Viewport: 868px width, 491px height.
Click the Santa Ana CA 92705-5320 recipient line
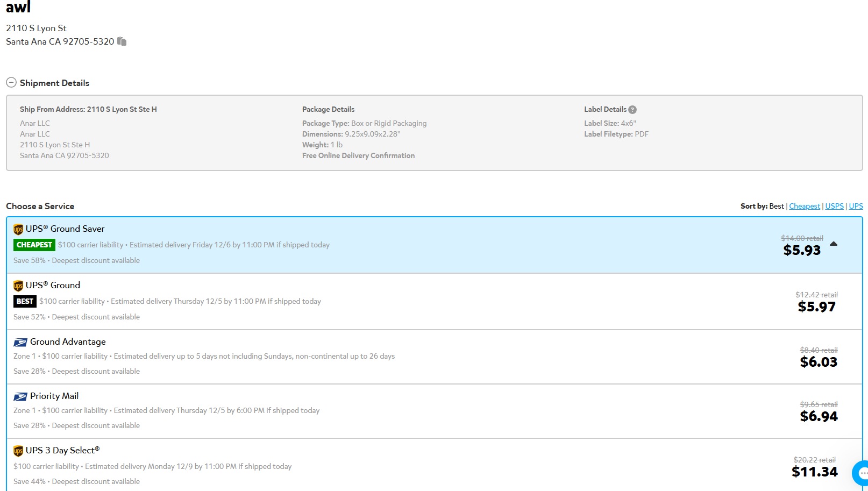60,41
